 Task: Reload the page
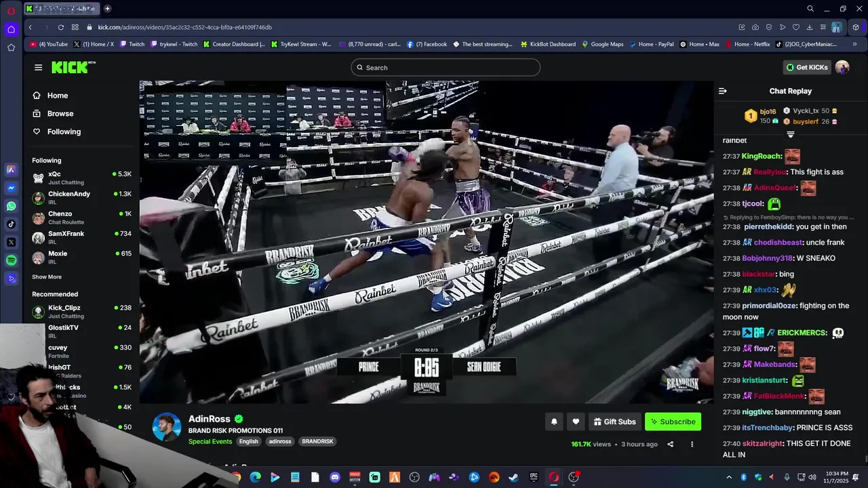[x=61, y=27]
